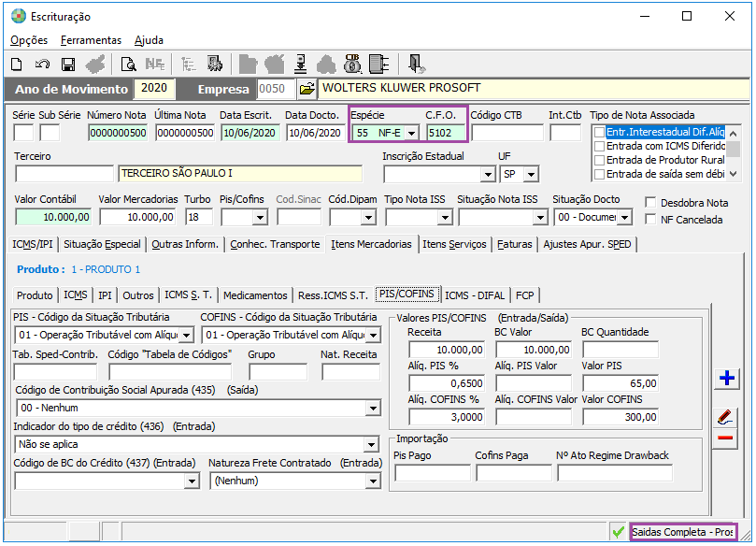The image size is (756, 546).
Task: Enable the Desdobra Nota checkbox
Action: coord(652,203)
